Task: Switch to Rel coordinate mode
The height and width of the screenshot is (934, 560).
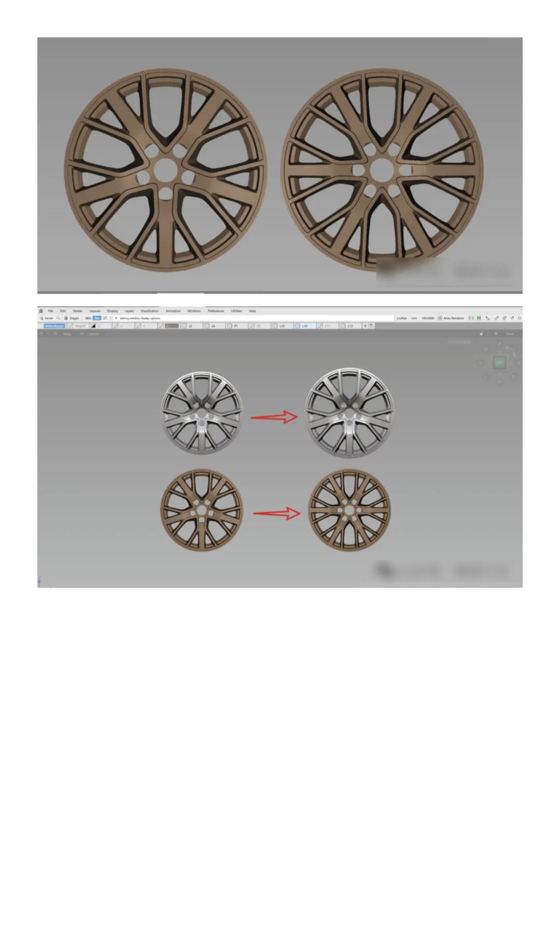Action: tap(97, 318)
